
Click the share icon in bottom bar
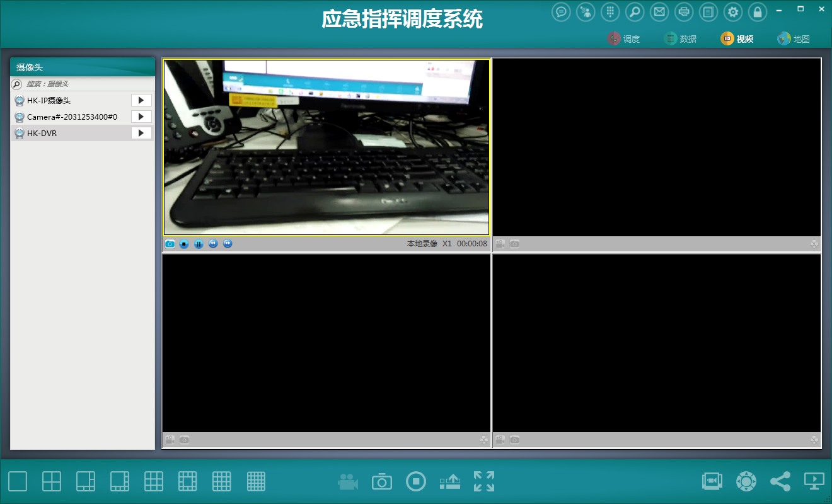click(780, 481)
